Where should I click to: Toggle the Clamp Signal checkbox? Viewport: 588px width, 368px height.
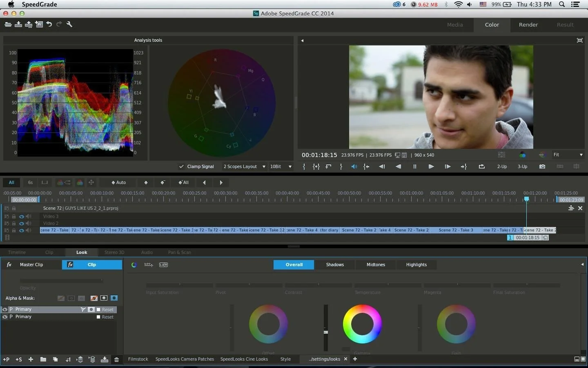(181, 166)
